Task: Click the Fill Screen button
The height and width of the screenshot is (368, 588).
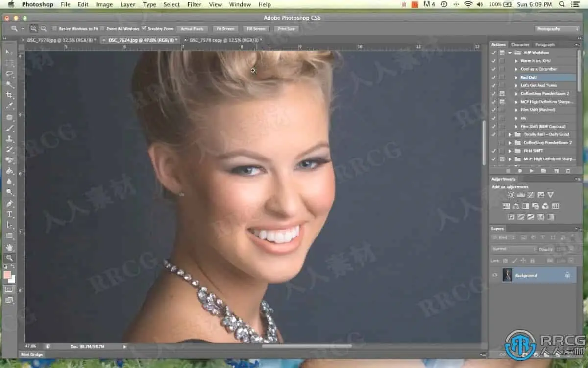Action: (x=256, y=29)
